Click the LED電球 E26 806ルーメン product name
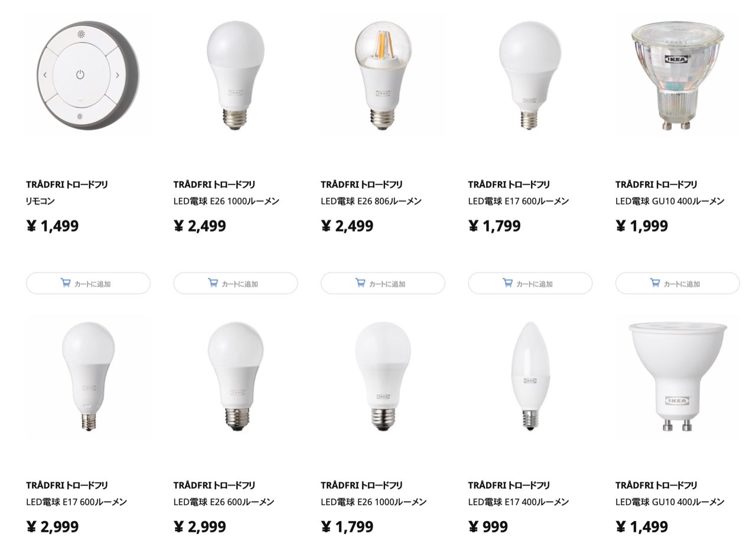The width and height of the screenshot is (756, 553). 371,201
